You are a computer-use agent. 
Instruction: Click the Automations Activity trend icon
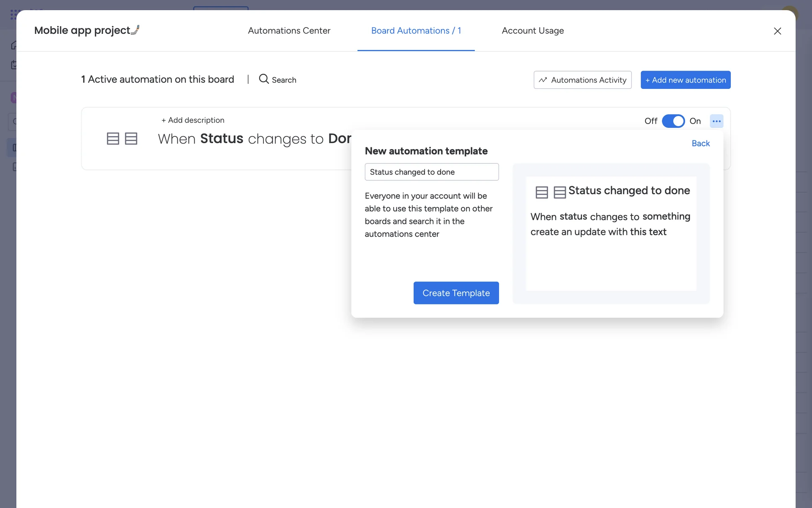[x=543, y=80]
